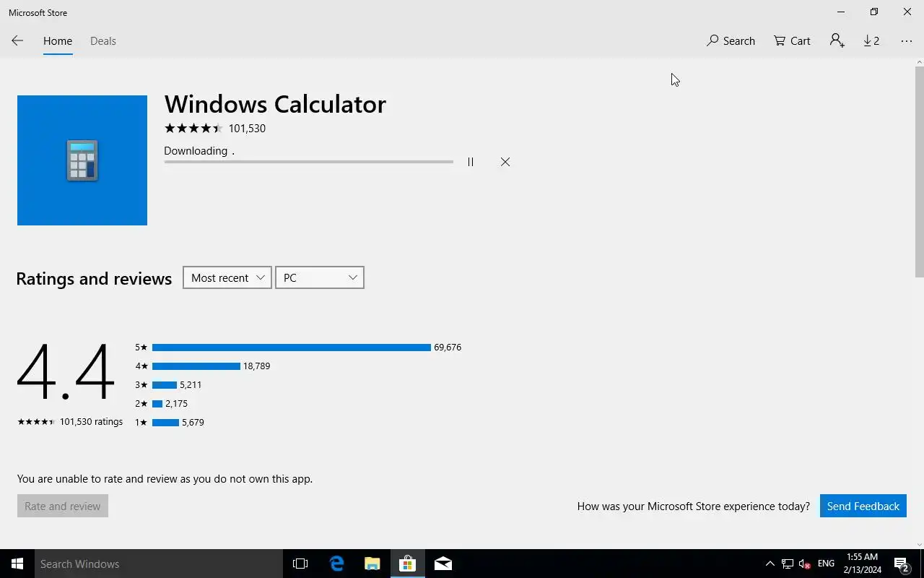Viewport: 924px width, 578px height.
Task: Click the 1-star rating bar
Action: pyautogui.click(x=165, y=423)
